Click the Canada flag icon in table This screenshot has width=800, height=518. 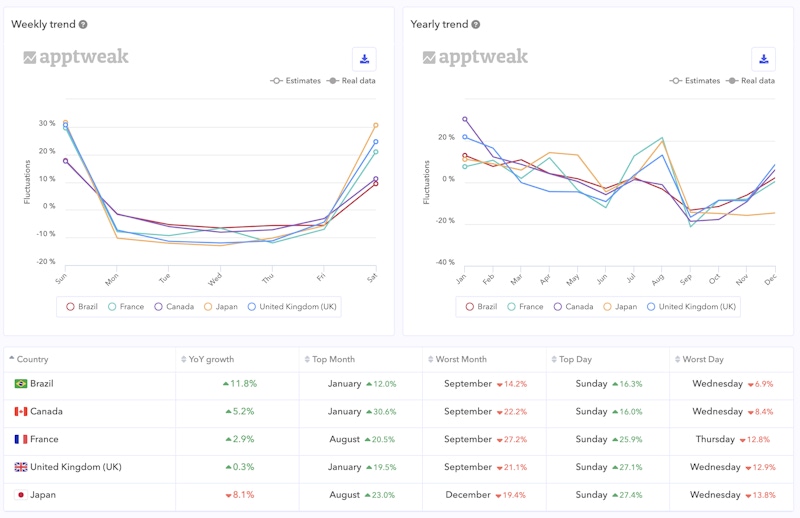[20, 412]
